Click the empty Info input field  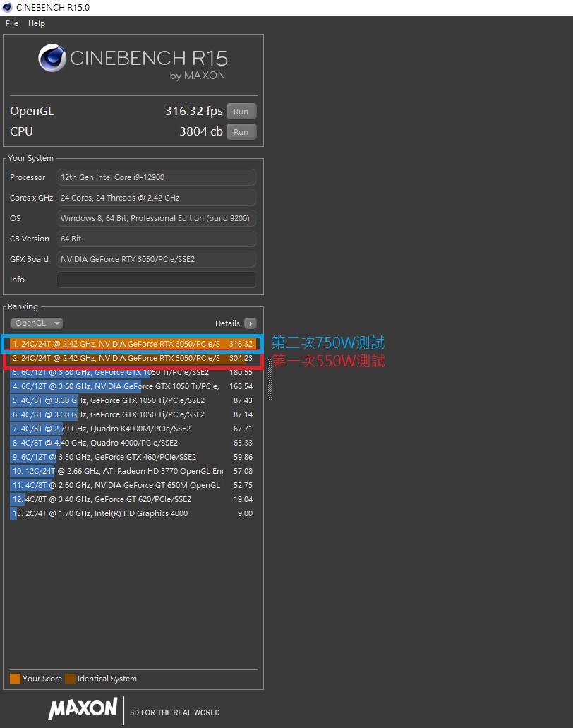point(157,280)
